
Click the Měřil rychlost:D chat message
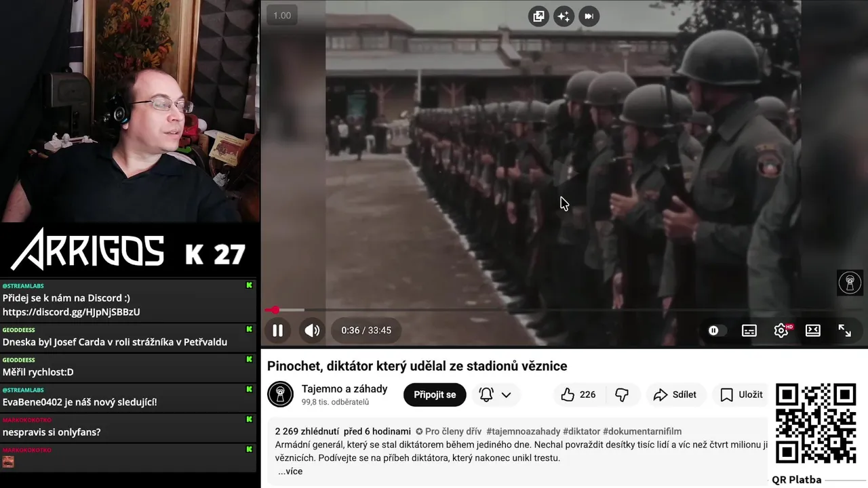click(38, 372)
